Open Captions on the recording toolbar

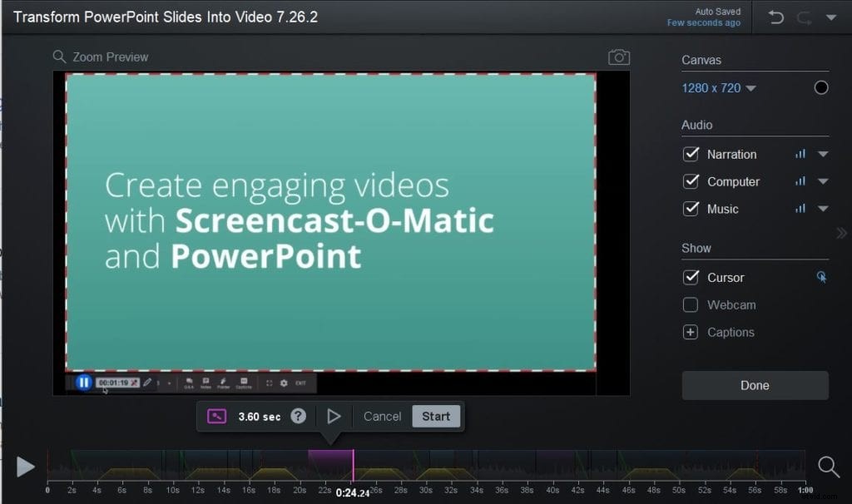tap(242, 382)
